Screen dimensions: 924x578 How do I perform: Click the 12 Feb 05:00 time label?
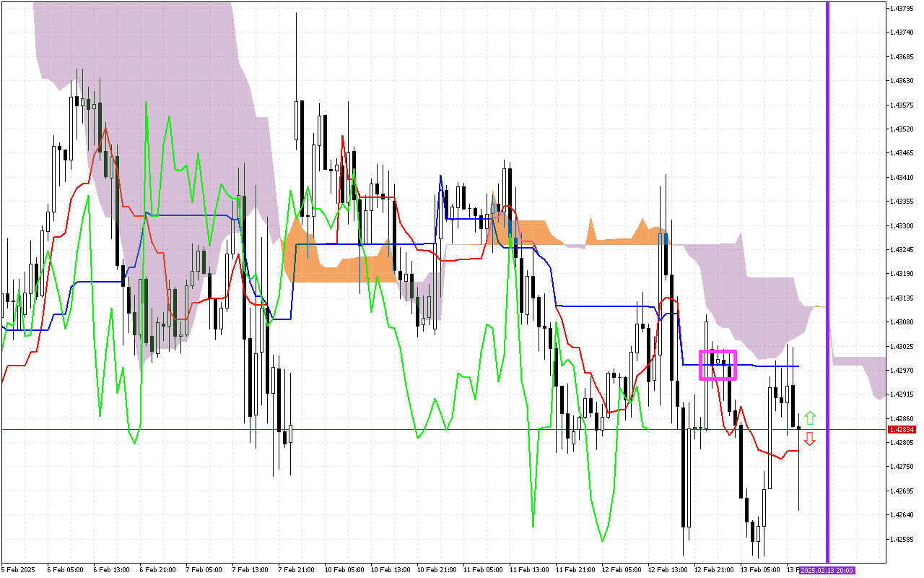coord(622,570)
